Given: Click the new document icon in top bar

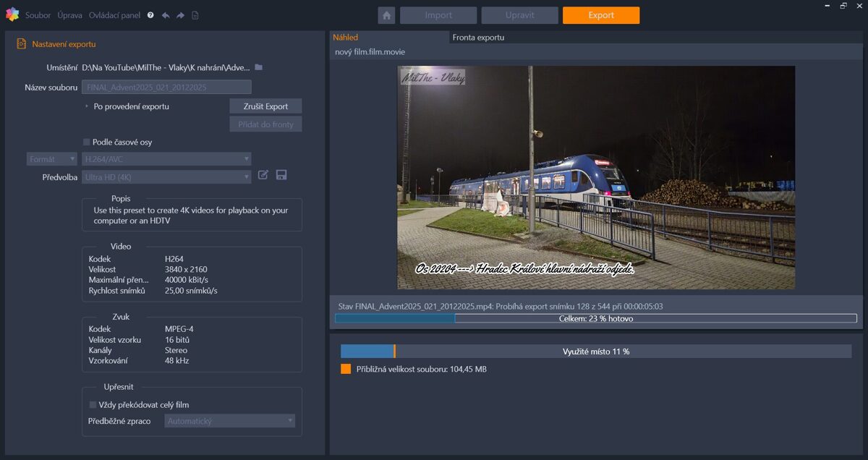Looking at the screenshot, I should [x=195, y=15].
